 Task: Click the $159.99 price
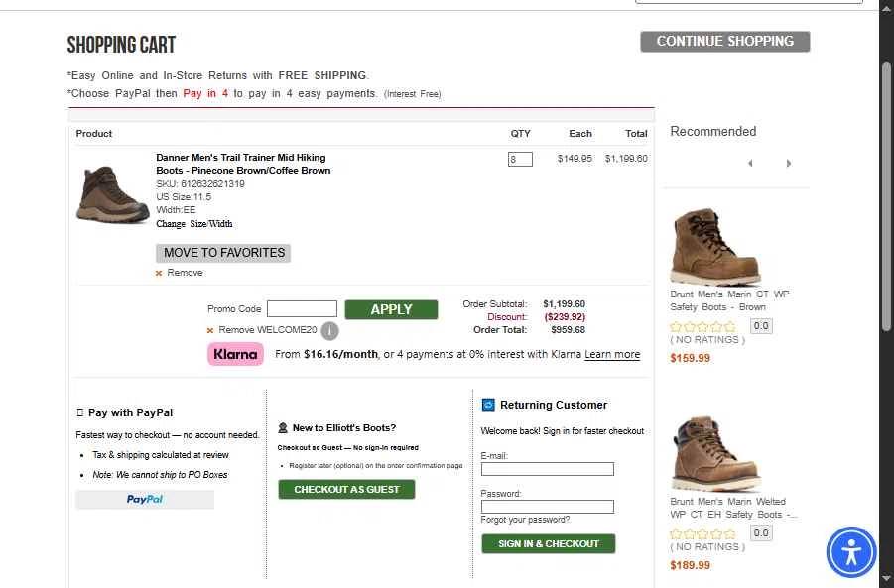coord(690,358)
